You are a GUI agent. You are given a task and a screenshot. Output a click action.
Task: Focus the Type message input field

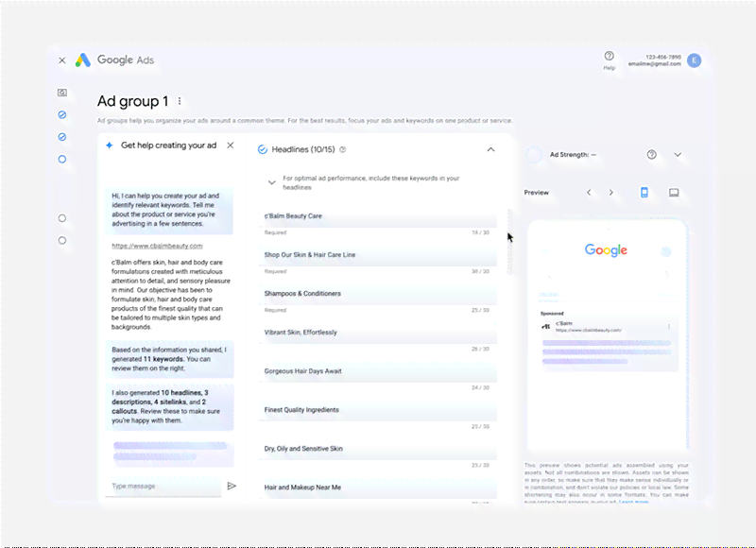pos(163,486)
